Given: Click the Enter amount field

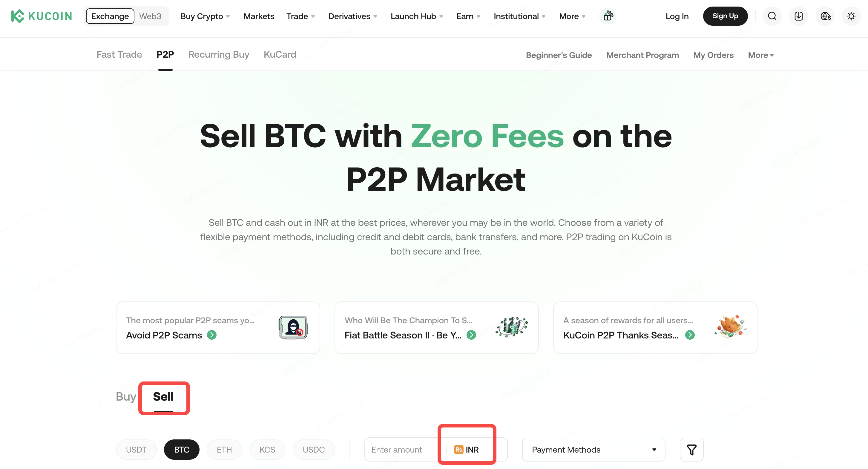Looking at the screenshot, I should (x=401, y=450).
